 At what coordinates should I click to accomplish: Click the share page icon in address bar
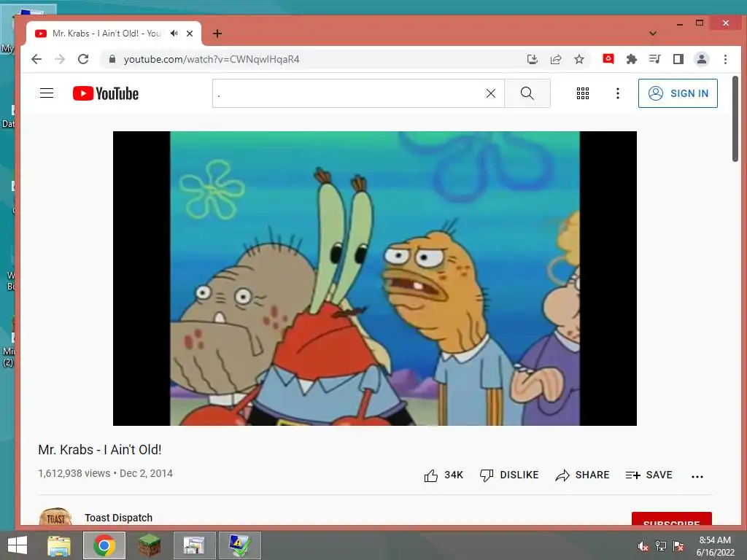(x=555, y=59)
